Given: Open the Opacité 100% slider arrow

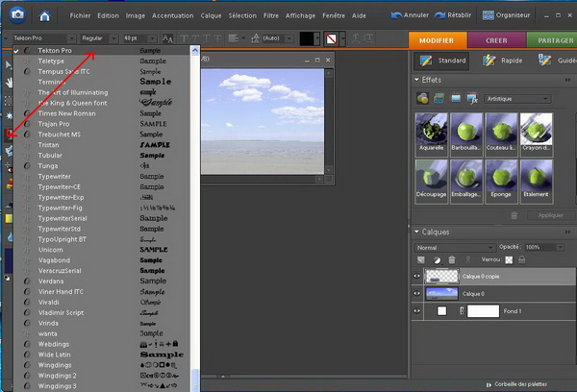Looking at the screenshot, I should click(x=560, y=247).
